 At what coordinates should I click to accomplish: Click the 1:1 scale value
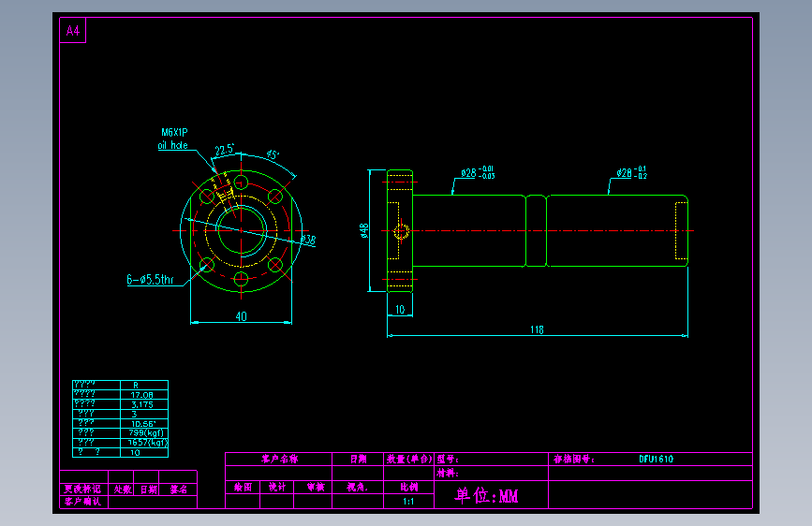tap(408, 502)
